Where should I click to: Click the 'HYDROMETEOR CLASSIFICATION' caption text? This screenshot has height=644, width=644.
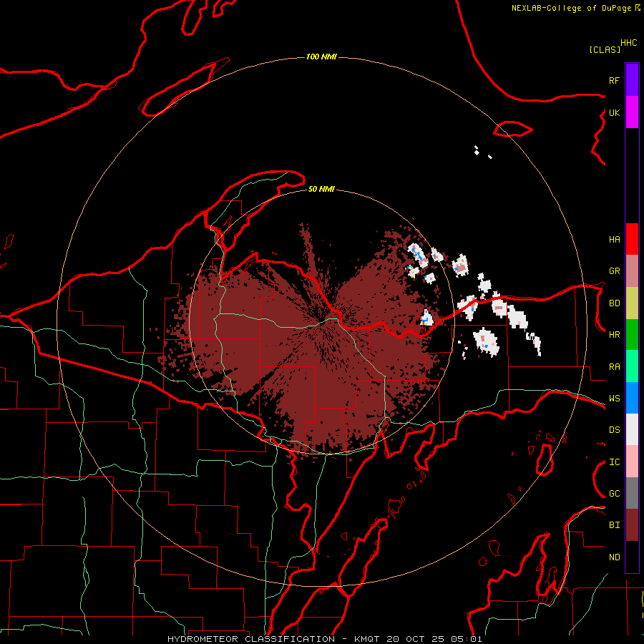(251, 639)
